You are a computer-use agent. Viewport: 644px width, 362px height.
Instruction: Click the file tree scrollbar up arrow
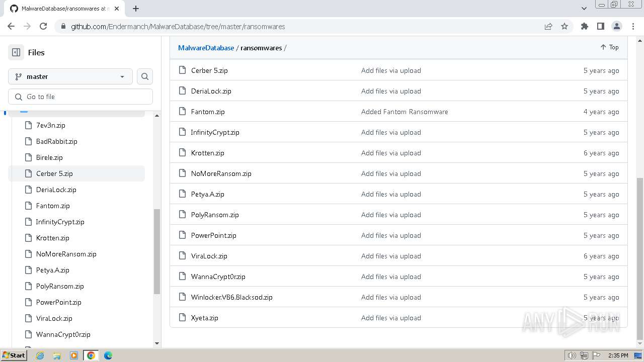(157, 116)
